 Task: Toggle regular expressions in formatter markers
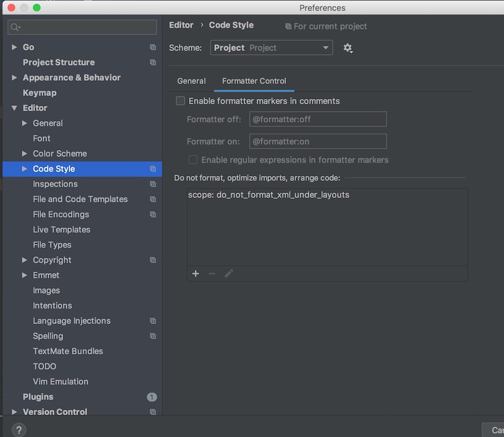coord(193,160)
